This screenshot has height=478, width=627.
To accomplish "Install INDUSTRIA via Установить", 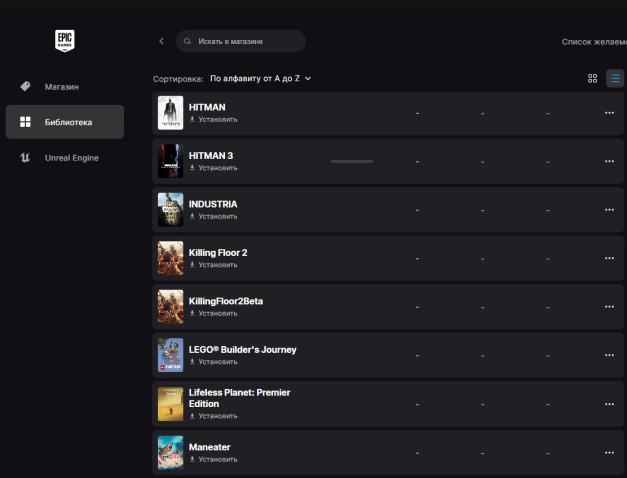I will click(x=214, y=216).
